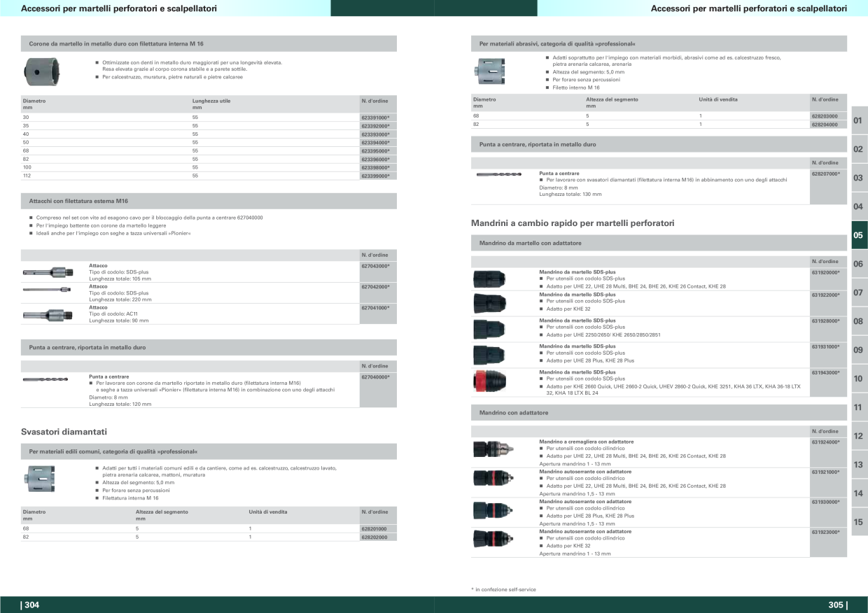Select order number 623394000*
Screen dimensions: 868x613
tap(375, 143)
